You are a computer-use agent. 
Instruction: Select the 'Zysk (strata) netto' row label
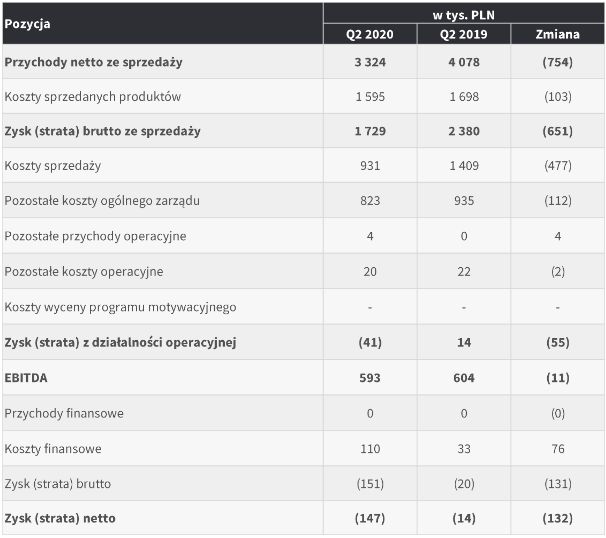coord(60,518)
